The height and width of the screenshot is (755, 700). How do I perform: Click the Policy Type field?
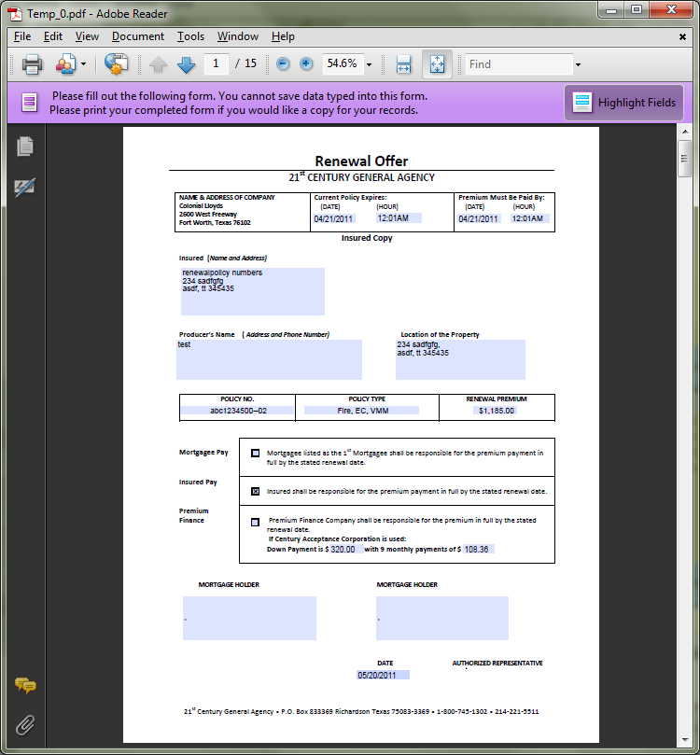[361, 411]
